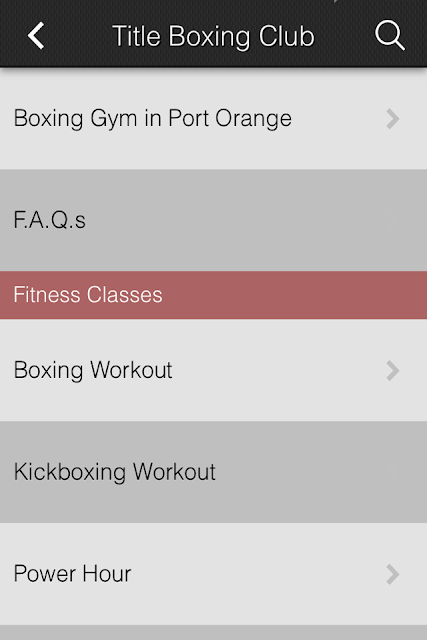Open search with the magnifying glass icon

(x=390, y=36)
